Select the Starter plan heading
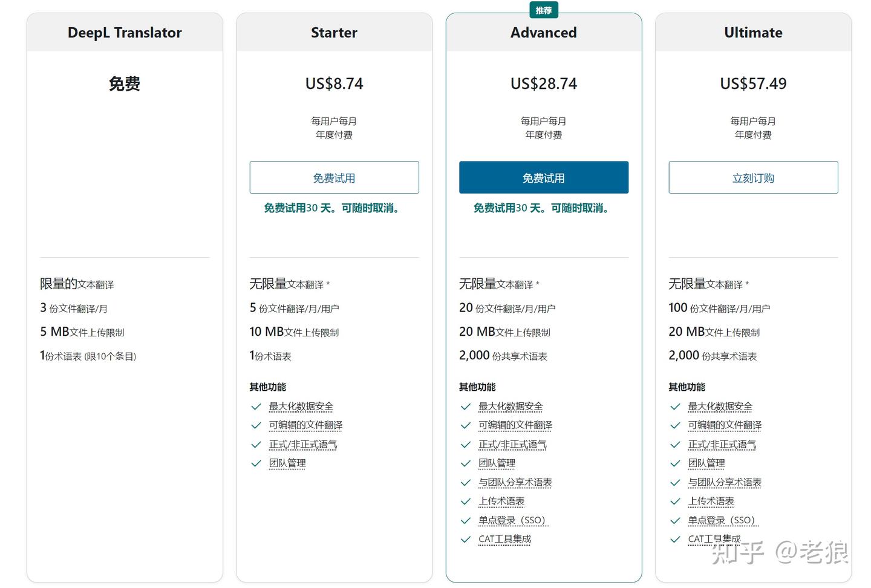The image size is (871, 588). [x=334, y=33]
